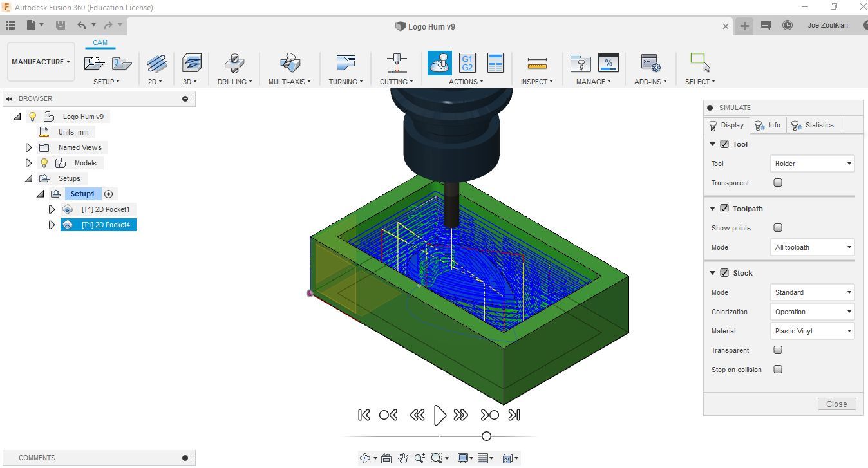Click the Simulate action icon
The width and height of the screenshot is (868, 468).
(x=440, y=63)
